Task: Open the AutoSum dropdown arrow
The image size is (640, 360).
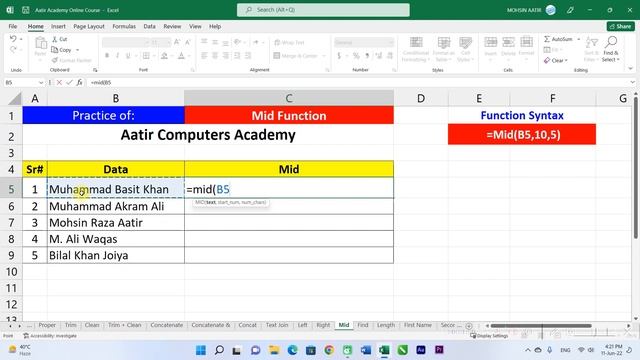Action: click(x=578, y=39)
